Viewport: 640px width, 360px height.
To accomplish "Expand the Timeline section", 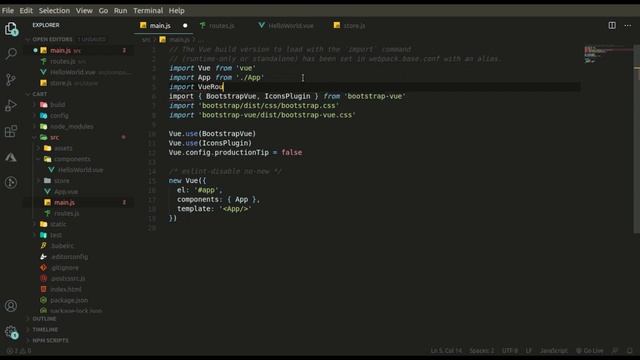I will 45,329.
